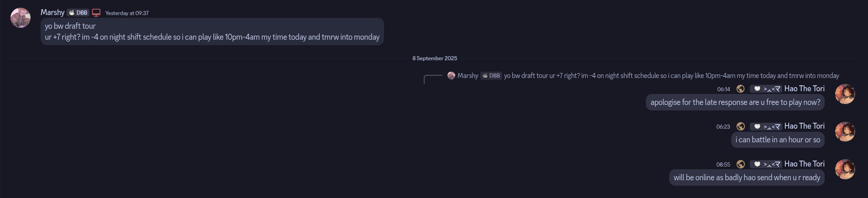Click the '8 September 2025' date divider
This screenshot has width=868, height=198.
tap(434, 58)
